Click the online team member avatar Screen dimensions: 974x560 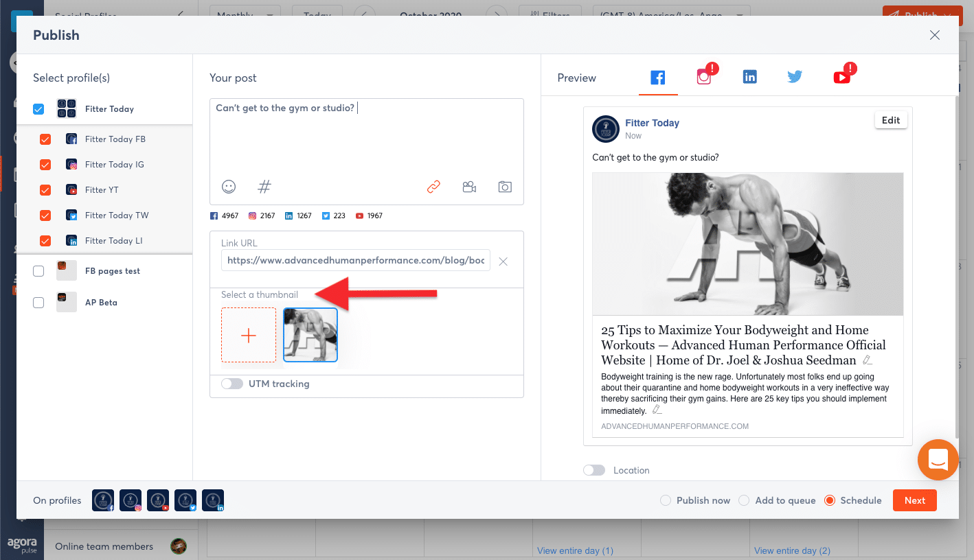click(179, 546)
